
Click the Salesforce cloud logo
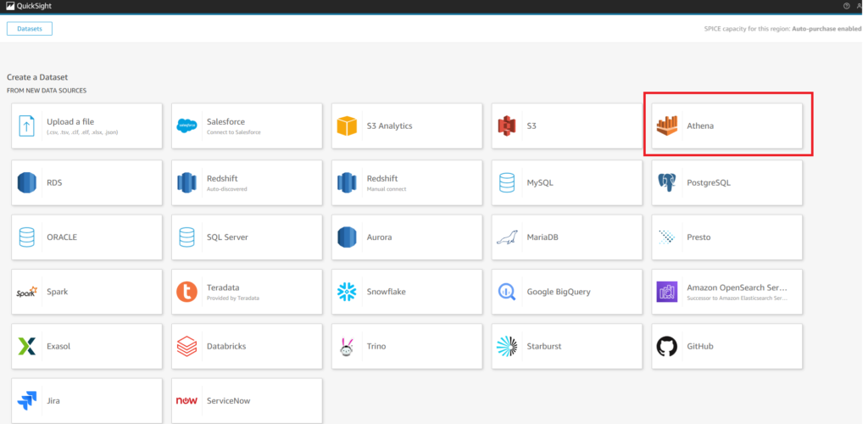[186, 126]
